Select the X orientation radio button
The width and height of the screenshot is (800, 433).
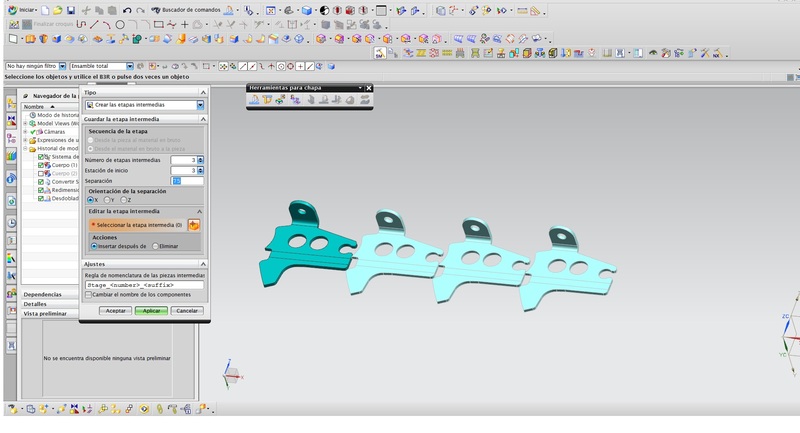coord(92,200)
